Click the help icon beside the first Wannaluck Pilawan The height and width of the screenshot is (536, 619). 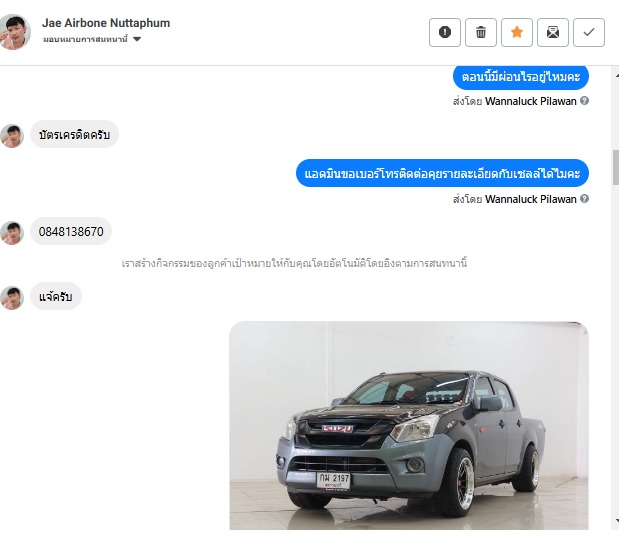point(584,101)
